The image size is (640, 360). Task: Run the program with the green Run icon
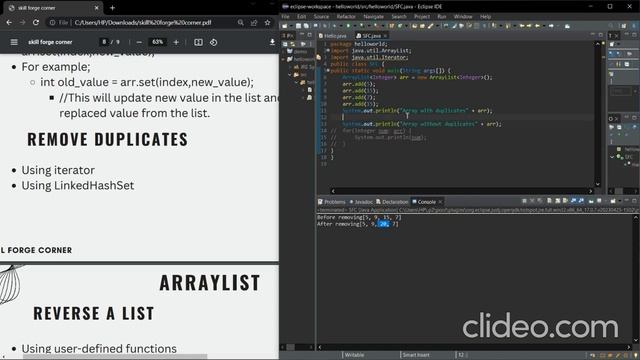tap(348, 26)
